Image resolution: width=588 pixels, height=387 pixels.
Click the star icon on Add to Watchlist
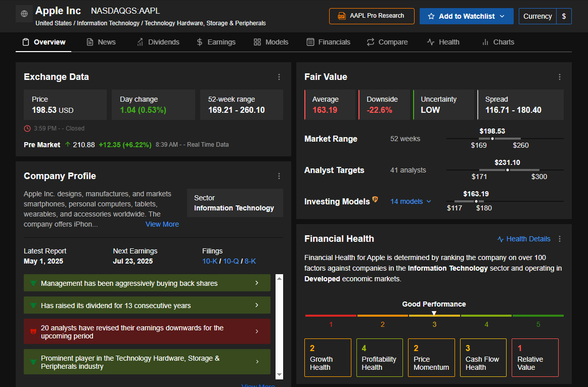click(431, 16)
